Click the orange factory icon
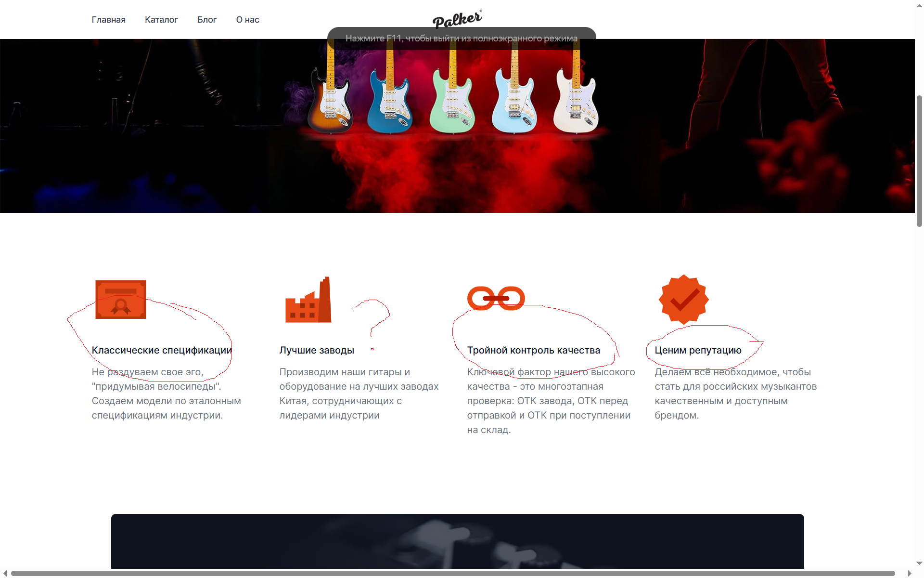 (x=308, y=300)
